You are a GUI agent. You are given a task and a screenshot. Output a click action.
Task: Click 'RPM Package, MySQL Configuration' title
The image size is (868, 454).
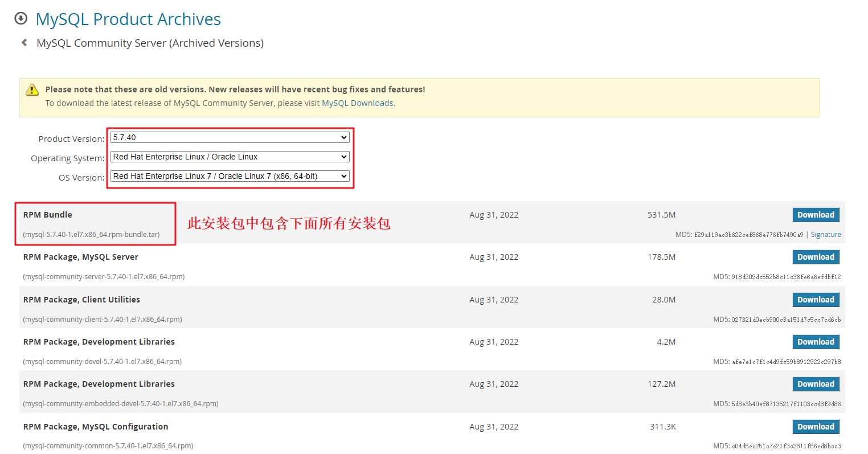(96, 427)
